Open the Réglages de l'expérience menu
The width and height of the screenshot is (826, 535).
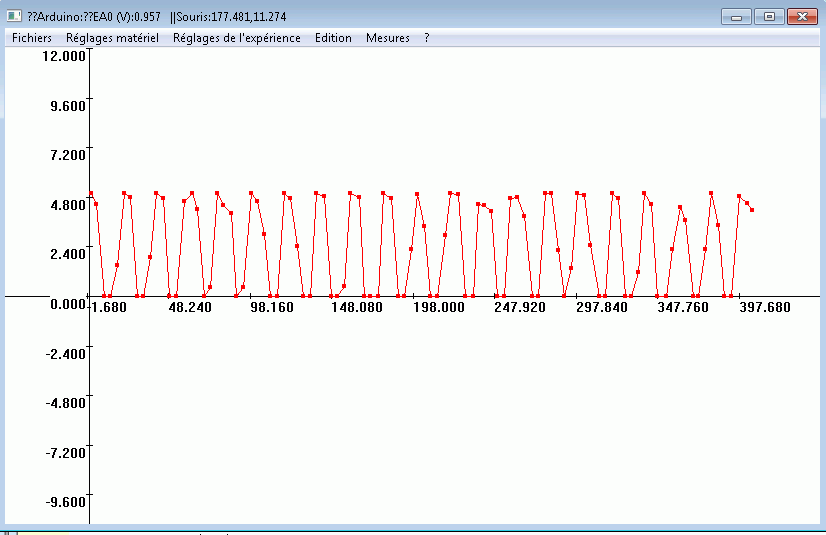tap(237, 38)
